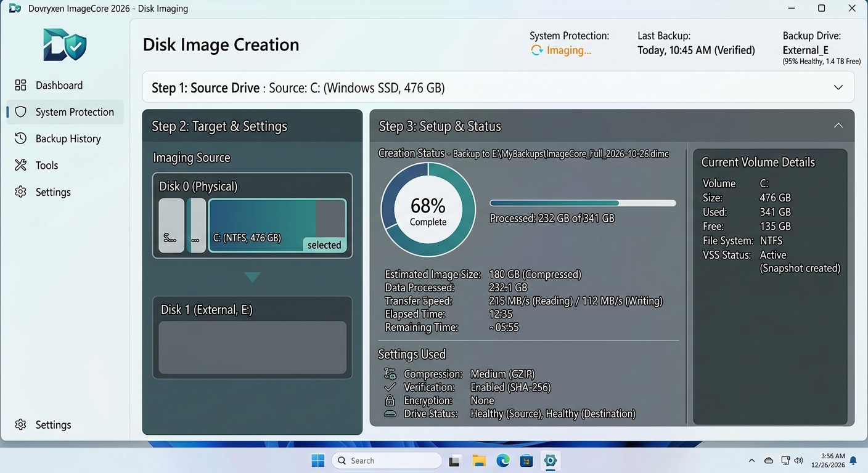Image resolution: width=868 pixels, height=473 pixels.
Task: Select the narrow second partition on Disk 0
Action: coord(197,225)
